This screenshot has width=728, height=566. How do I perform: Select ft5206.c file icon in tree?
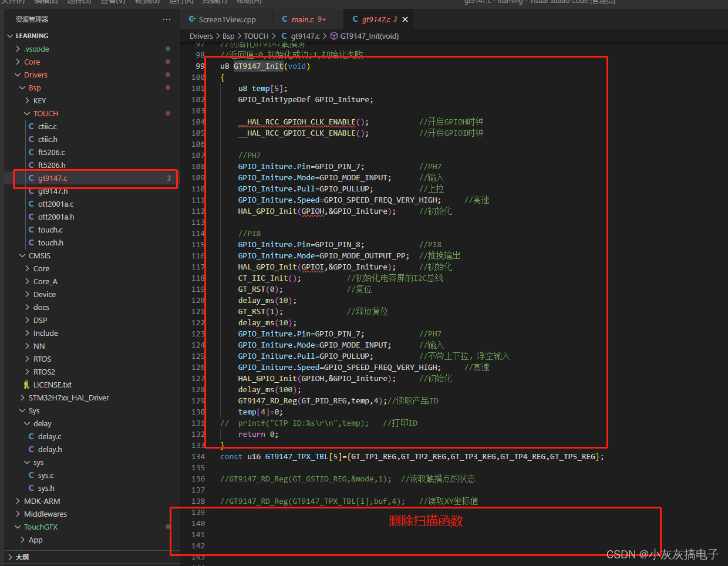(x=31, y=152)
